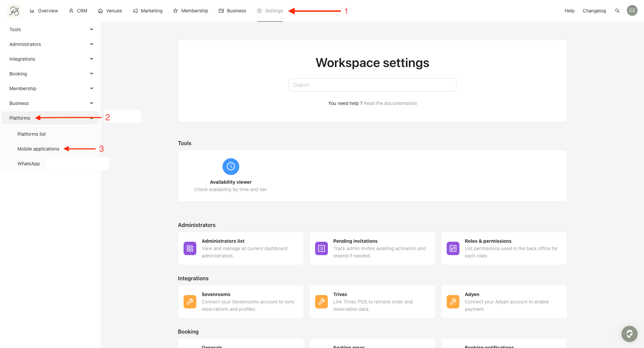Click the Pending invitations list icon
Viewport: 644px width, 348px height.
[321, 248]
